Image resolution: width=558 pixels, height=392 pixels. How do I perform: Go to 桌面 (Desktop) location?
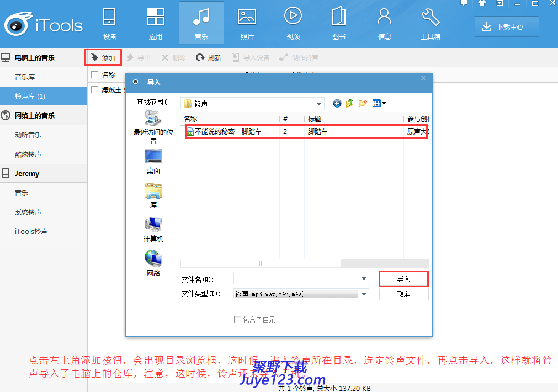pos(153,162)
